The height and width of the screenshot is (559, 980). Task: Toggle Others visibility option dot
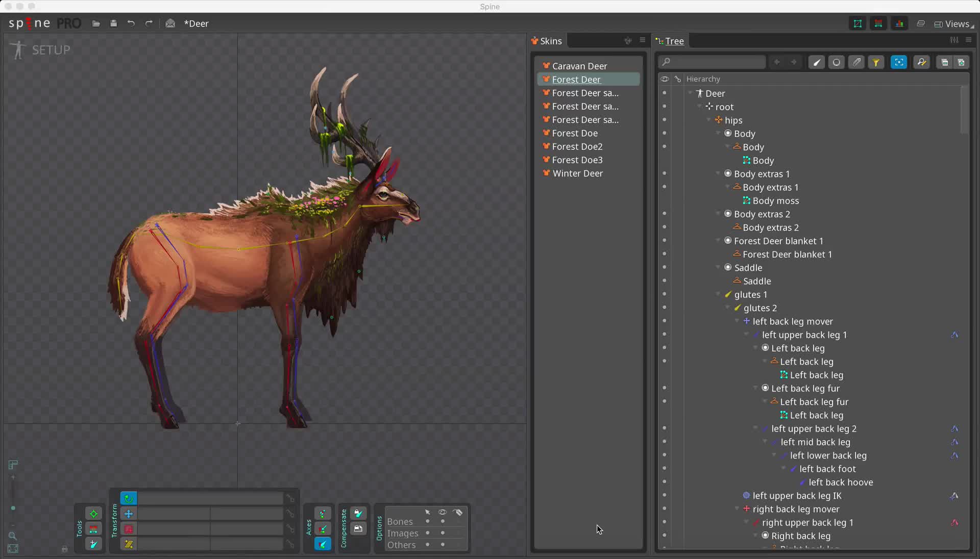pyautogui.click(x=443, y=545)
